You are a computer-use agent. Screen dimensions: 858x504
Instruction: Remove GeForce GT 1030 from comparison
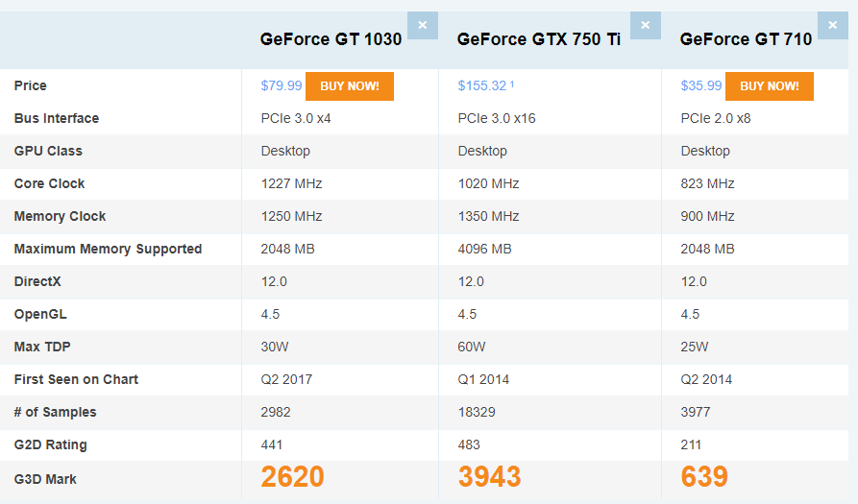tap(423, 25)
